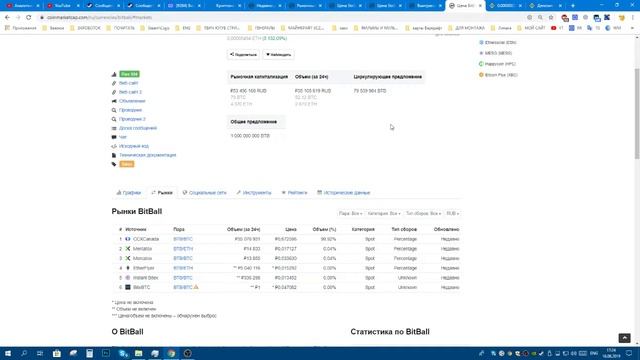Click the page vertical scrollbar thumb
The width and height of the screenshot is (640, 360).
(637, 113)
